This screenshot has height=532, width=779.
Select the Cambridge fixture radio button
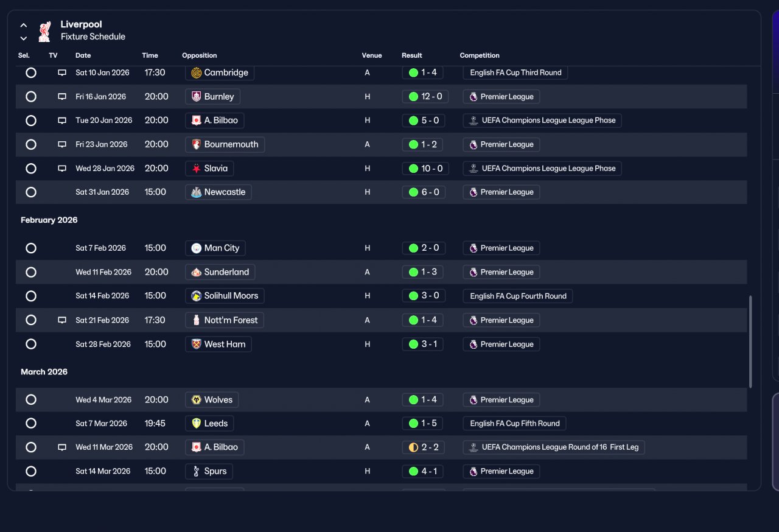[31, 73]
